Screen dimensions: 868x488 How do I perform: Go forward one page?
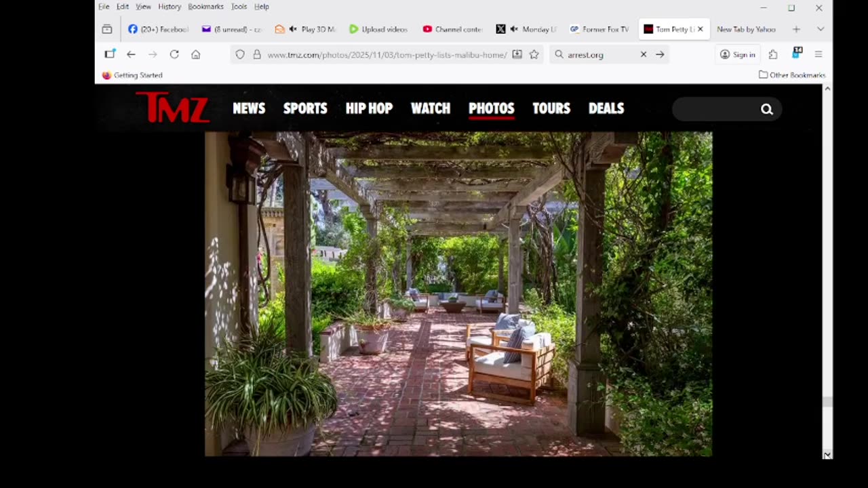pos(153,54)
